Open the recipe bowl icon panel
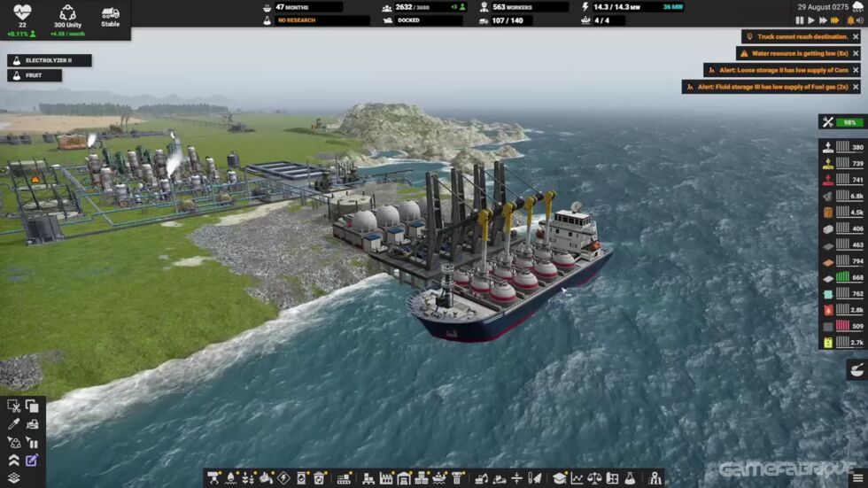Image resolution: width=868 pixels, height=488 pixels. point(856,370)
